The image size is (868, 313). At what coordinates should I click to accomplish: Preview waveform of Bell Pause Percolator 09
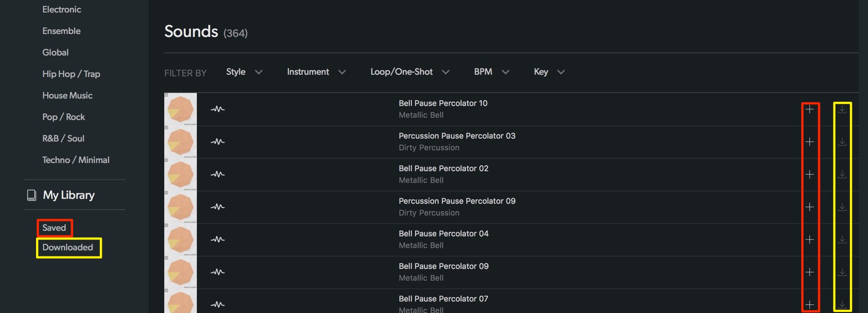tap(217, 272)
